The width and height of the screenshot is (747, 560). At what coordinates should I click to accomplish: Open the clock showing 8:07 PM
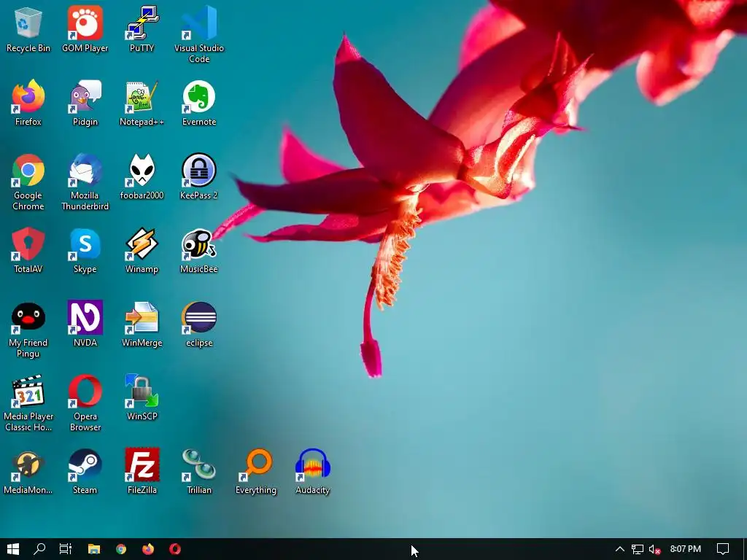point(686,549)
